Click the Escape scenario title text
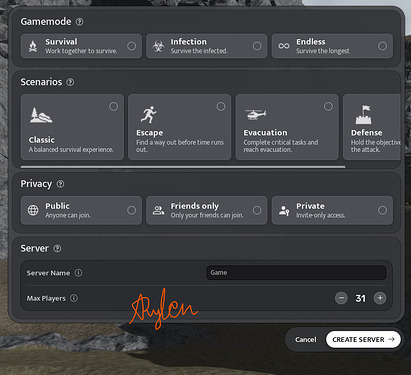The image size is (411, 375). pos(150,133)
